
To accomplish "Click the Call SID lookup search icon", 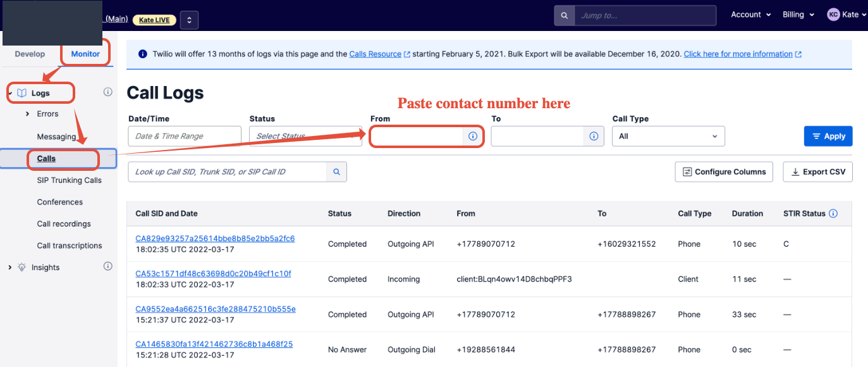I will (x=336, y=171).
